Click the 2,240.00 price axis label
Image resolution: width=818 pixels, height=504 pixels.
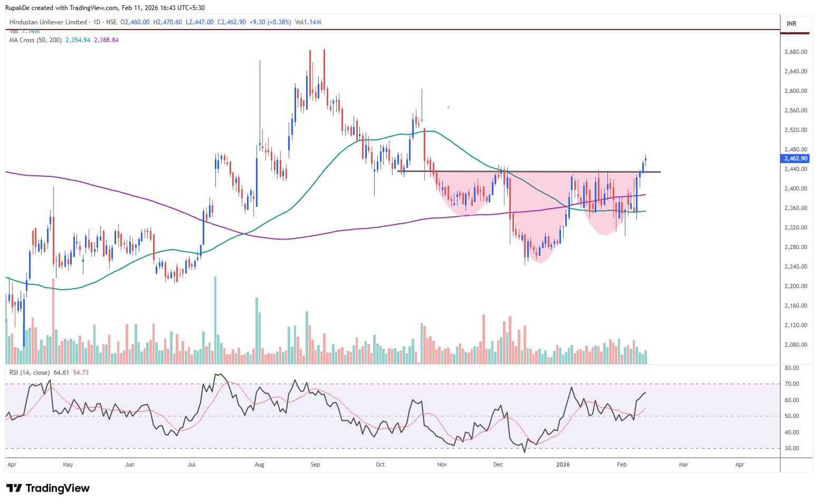(x=796, y=267)
